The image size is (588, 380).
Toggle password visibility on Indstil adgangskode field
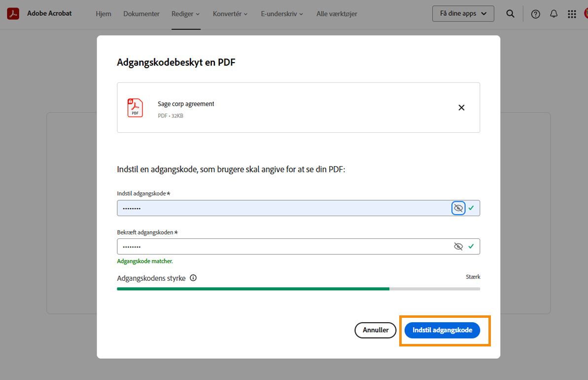(458, 208)
